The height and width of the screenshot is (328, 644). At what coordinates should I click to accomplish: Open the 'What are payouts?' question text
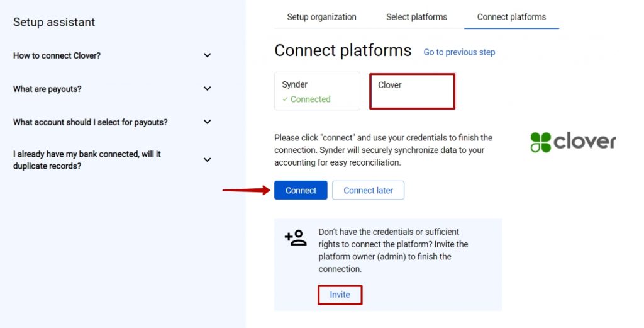coord(47,89)
